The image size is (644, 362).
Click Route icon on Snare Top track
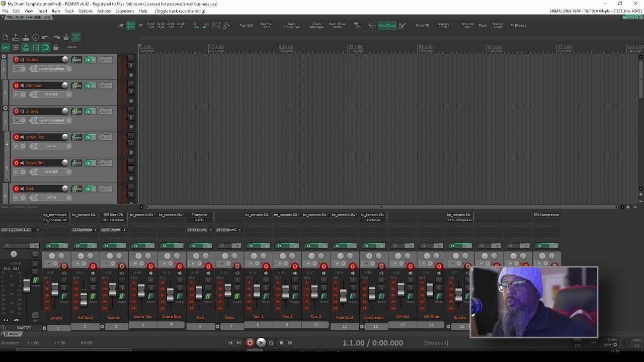click(76, 137)
